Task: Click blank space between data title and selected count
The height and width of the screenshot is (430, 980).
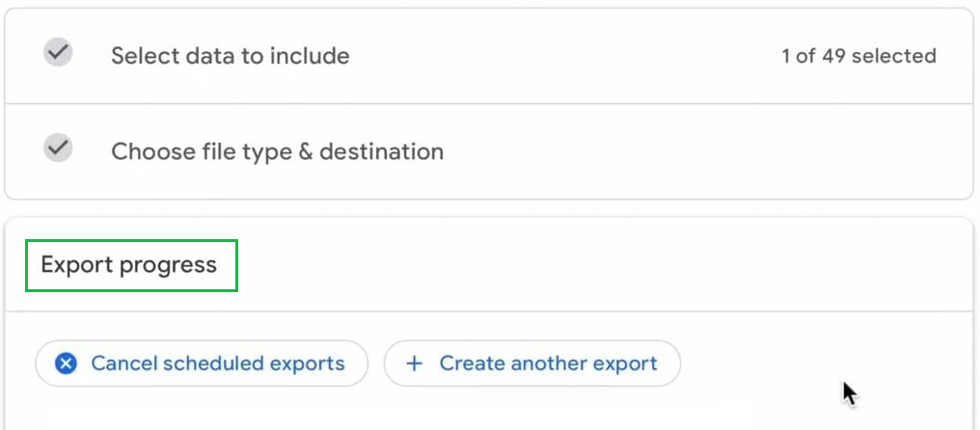Action: (x=559, y=56)
